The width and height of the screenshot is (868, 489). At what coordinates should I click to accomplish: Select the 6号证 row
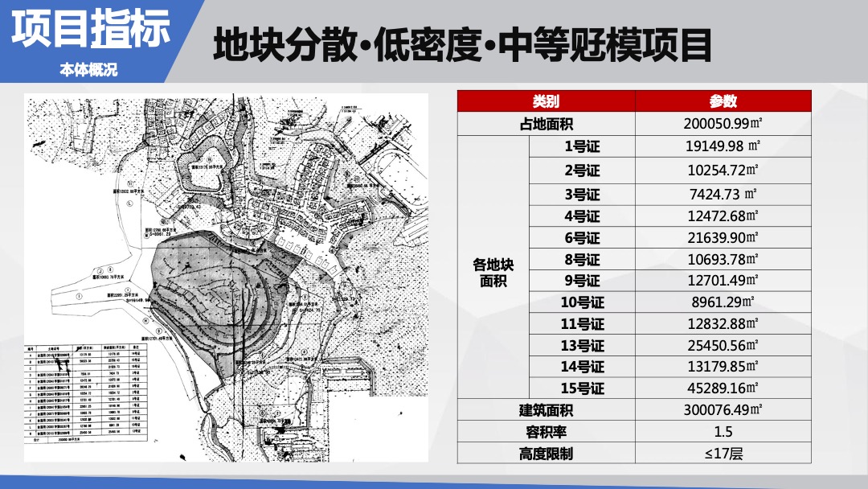[581, 238]
